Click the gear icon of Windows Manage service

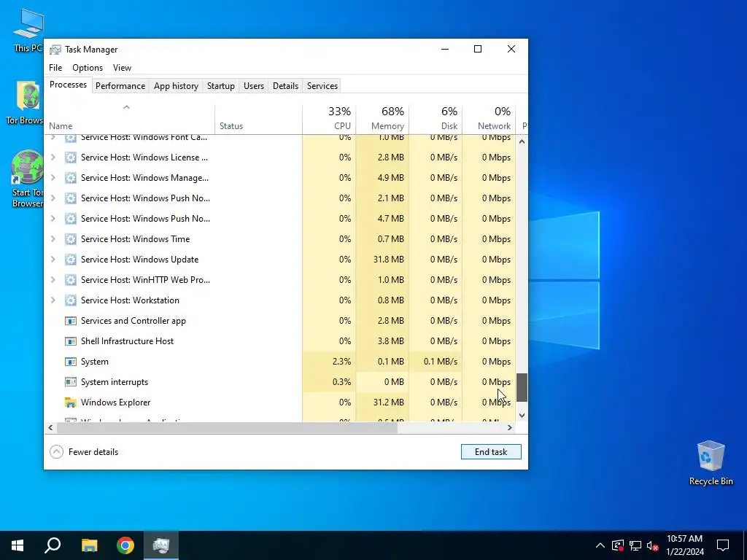[71, 178]
